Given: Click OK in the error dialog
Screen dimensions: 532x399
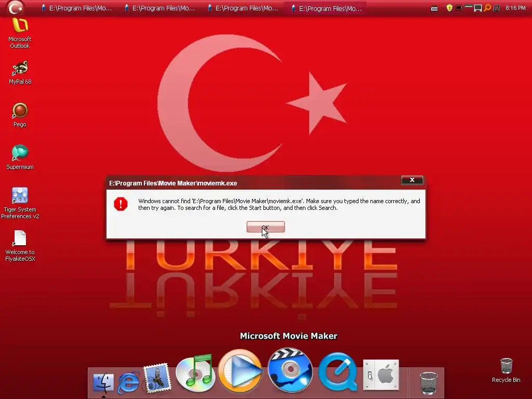Looking at the screenshot, I should [x=265, y=227].
